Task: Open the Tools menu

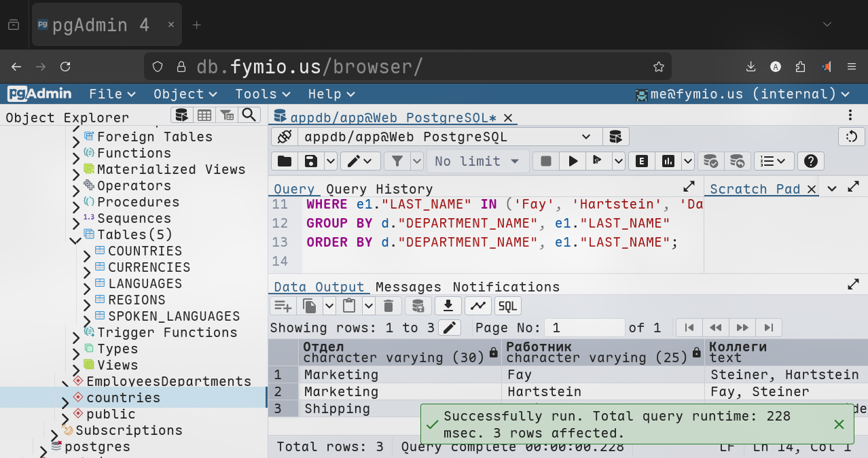Action: pyautogui.click(x=262, y=94)
